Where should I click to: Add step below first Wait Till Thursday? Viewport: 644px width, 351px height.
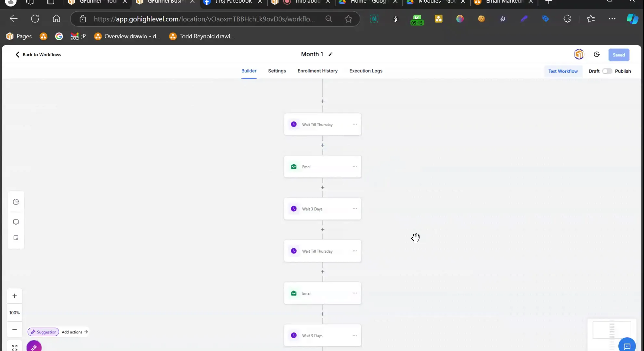pos(323,145)
